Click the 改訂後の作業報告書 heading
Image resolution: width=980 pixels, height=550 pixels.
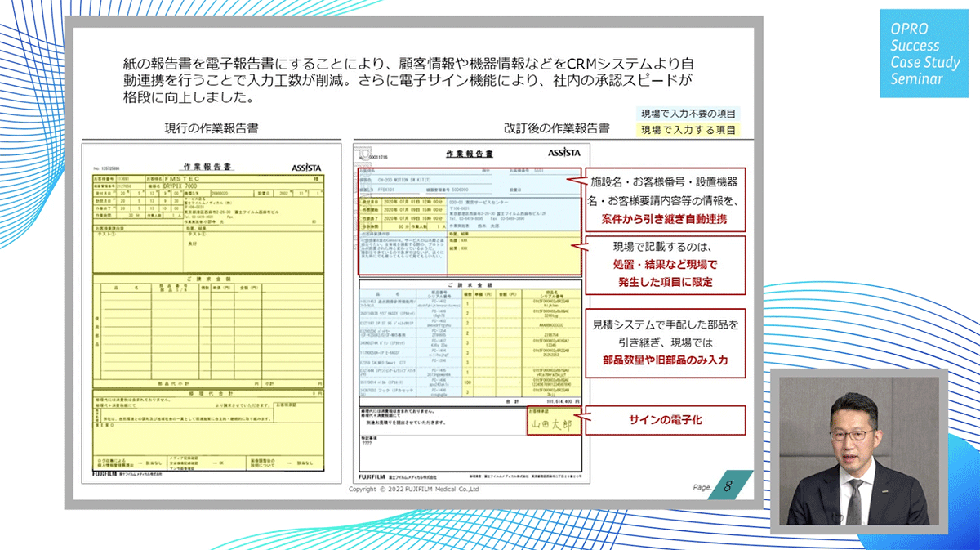pyautogui.click(x=558, y=128)
